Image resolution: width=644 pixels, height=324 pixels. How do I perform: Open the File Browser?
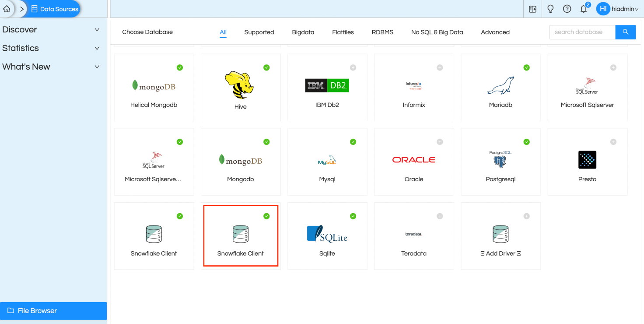coord(53,311)
